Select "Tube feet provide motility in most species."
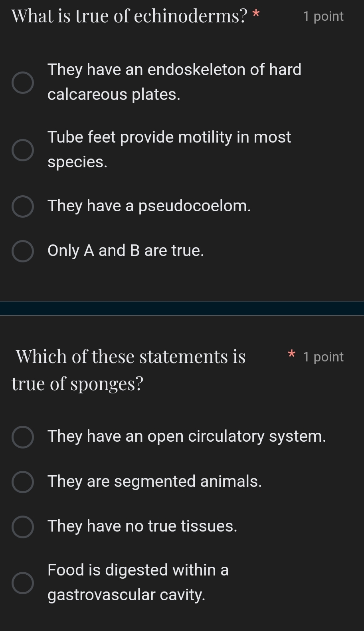The height and width of the screenshot is (631, 364). tap(23, 150)
